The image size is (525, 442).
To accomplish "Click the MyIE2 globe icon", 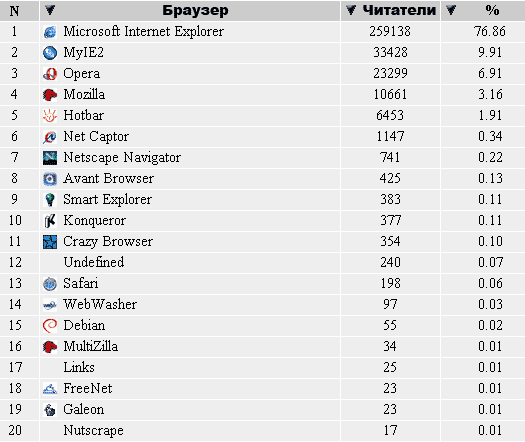I will click(50, 53).
